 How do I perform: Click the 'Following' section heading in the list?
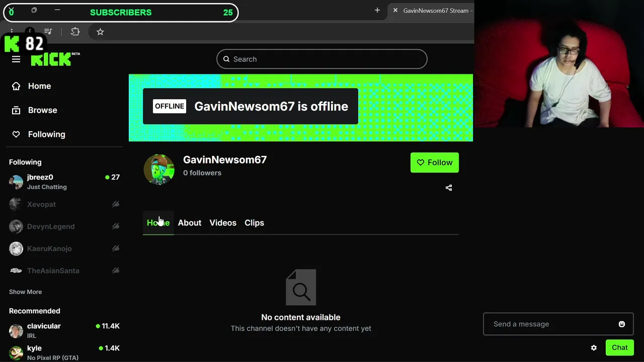coord(25,162)
